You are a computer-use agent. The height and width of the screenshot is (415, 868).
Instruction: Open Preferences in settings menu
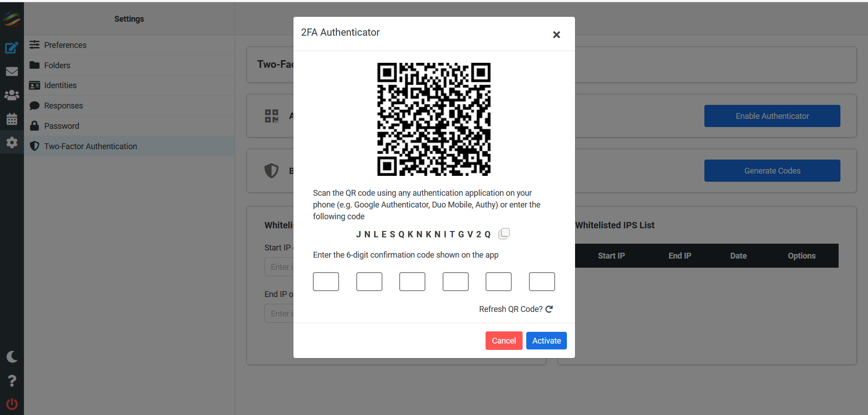pos(65,45)
